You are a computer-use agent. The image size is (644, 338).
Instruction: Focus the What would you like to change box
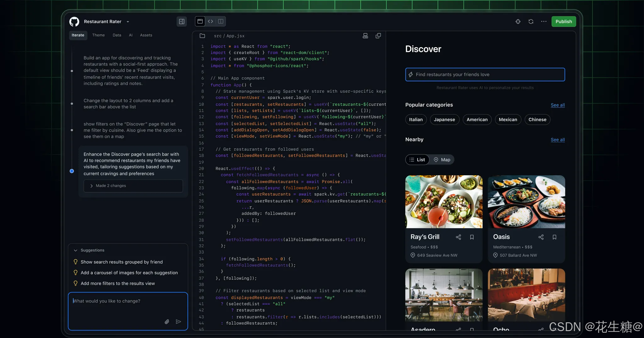[x=128, y=311]
